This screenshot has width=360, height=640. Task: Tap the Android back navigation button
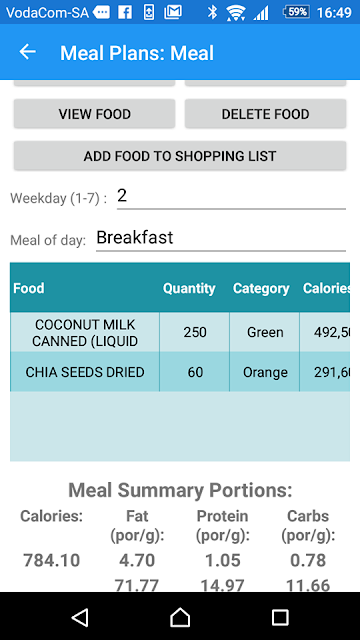point(80,617)
